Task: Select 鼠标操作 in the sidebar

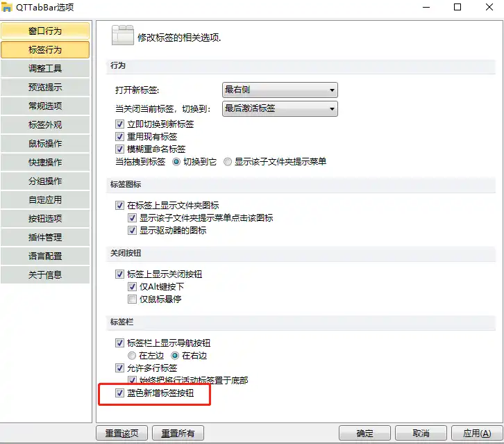Action: click(x=45, y=144)
